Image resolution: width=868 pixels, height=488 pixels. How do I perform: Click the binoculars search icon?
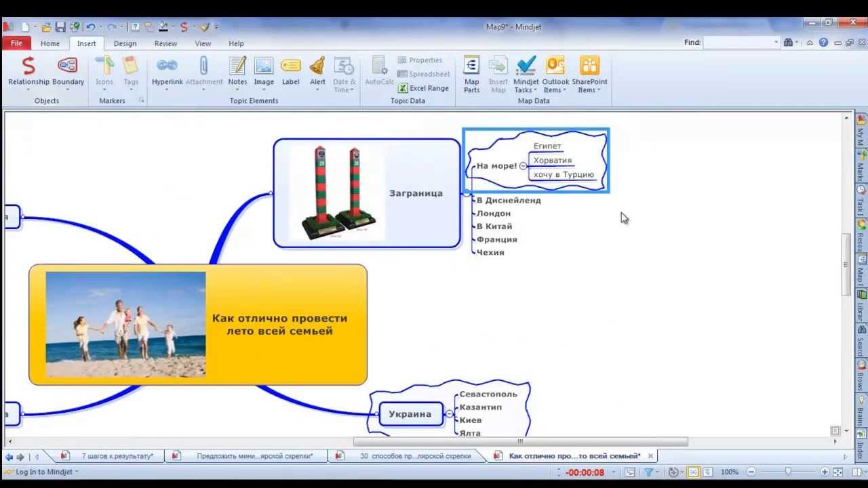click(788, 42)
